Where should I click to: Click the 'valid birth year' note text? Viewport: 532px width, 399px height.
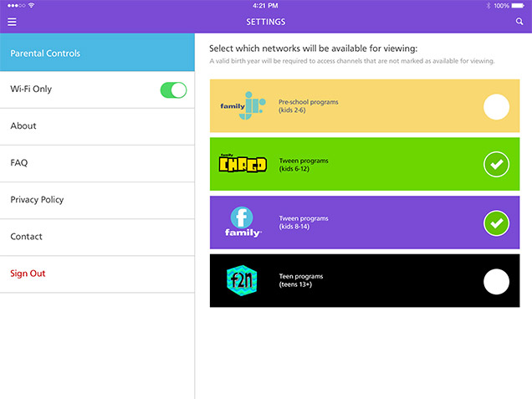352,61
